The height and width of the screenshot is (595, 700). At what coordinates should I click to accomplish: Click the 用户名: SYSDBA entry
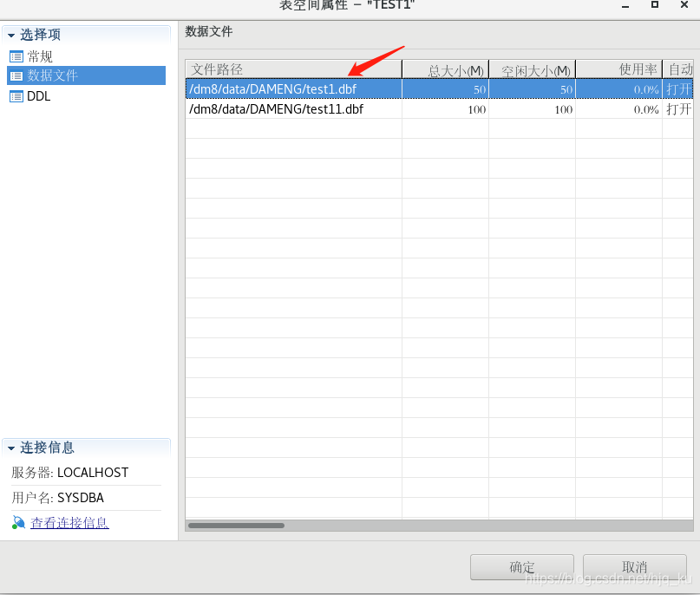57,497
